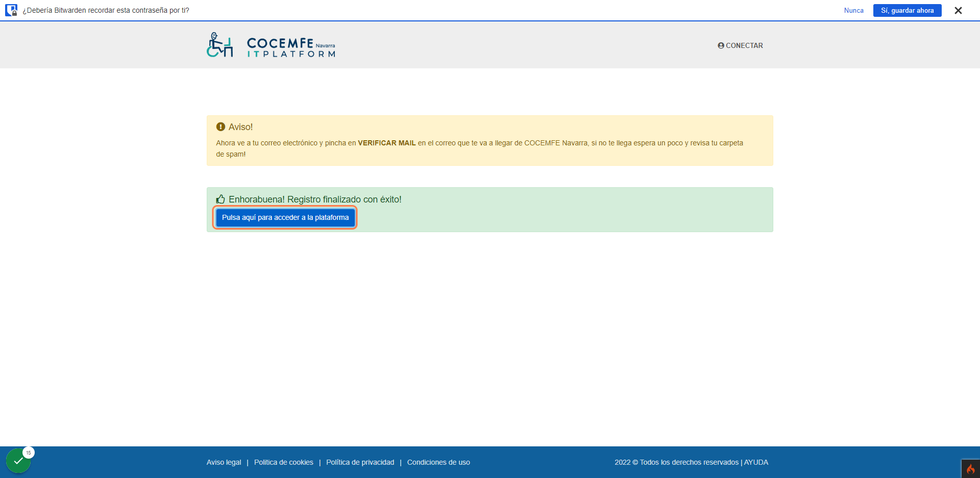Choose Nunca in the Bitwarden prompt
Image resolution: width=980 pixels, height=478 pixels.
(x=853, y=10)
